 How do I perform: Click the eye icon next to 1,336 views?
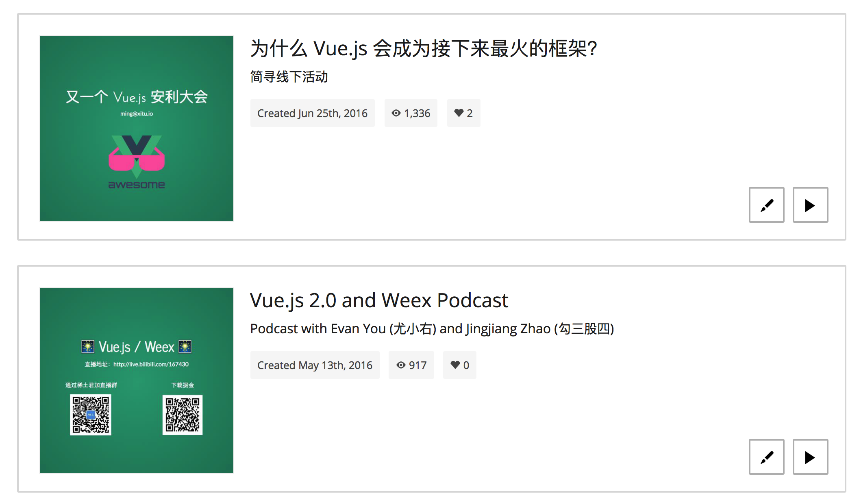(x=396, y=113)
